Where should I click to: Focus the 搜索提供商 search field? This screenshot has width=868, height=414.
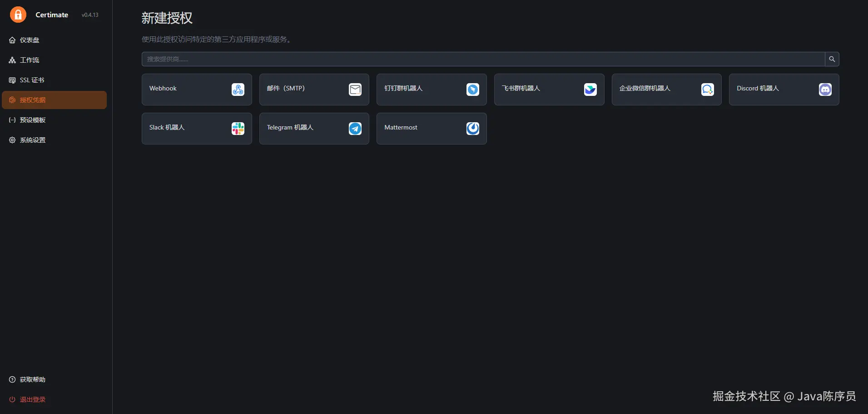tap(483, 59)
